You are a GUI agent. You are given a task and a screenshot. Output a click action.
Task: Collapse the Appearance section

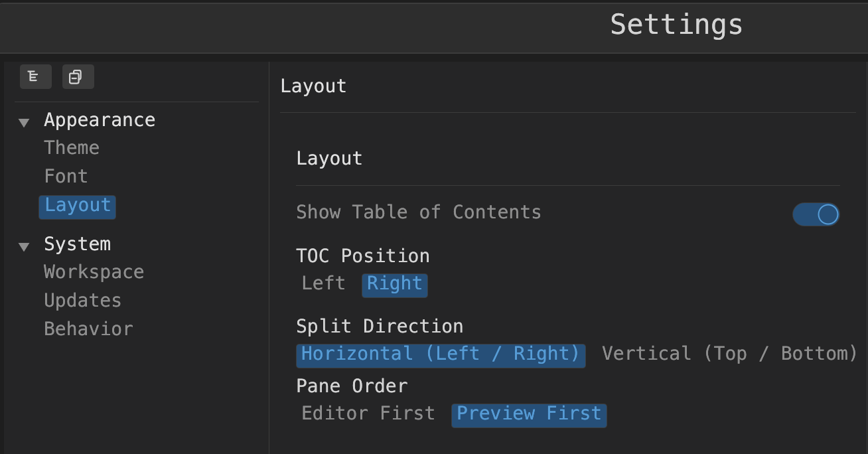click(24, 121)
